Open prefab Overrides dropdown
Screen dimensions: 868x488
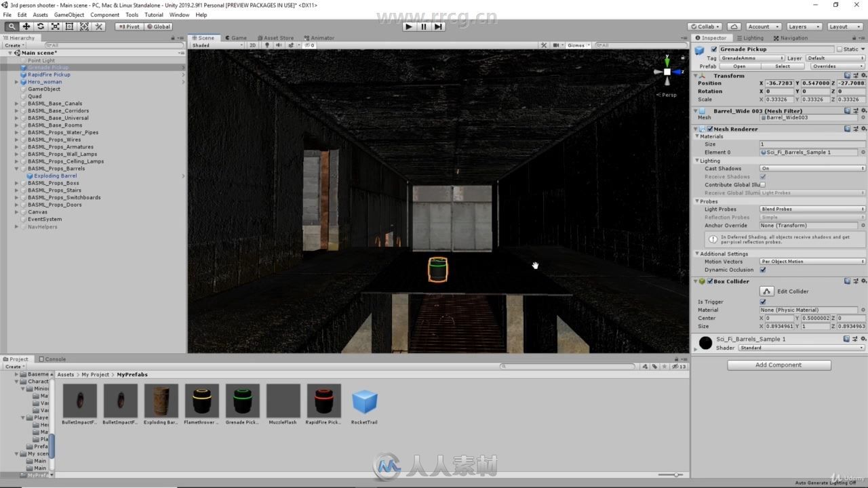click(x=837, y=66)
